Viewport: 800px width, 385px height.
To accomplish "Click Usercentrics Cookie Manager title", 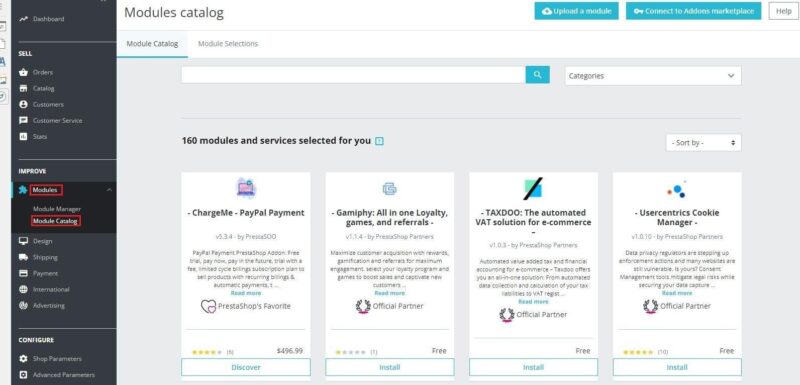I will [677, 217].
